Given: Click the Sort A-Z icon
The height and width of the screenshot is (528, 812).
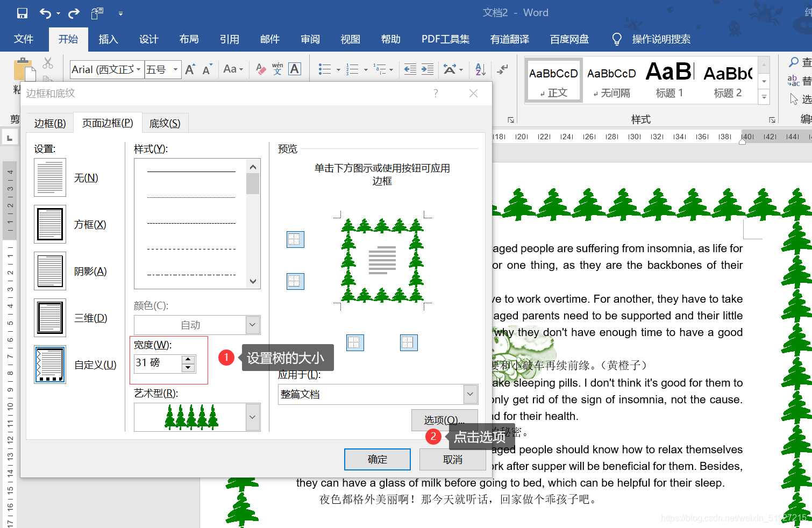Looking at the screenshot, I should pos(481,69).
